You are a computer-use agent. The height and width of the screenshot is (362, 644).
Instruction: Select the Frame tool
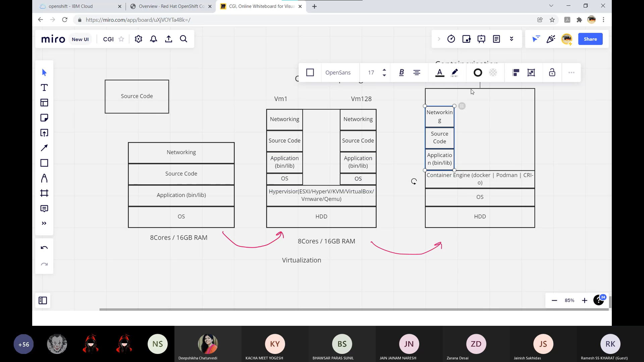(44, 193)
